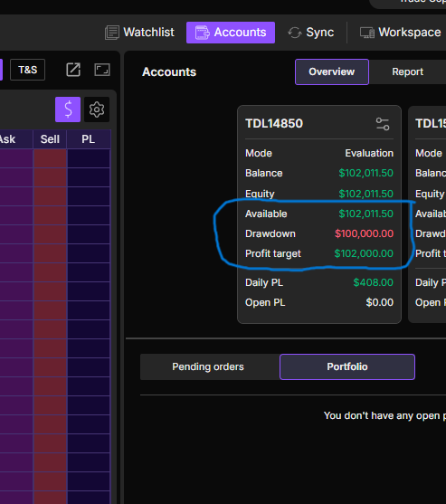The image size is (446, 504).
Task: Select the Accounts toolbar button
Action: pyautogui.click(x=231, y=33)
